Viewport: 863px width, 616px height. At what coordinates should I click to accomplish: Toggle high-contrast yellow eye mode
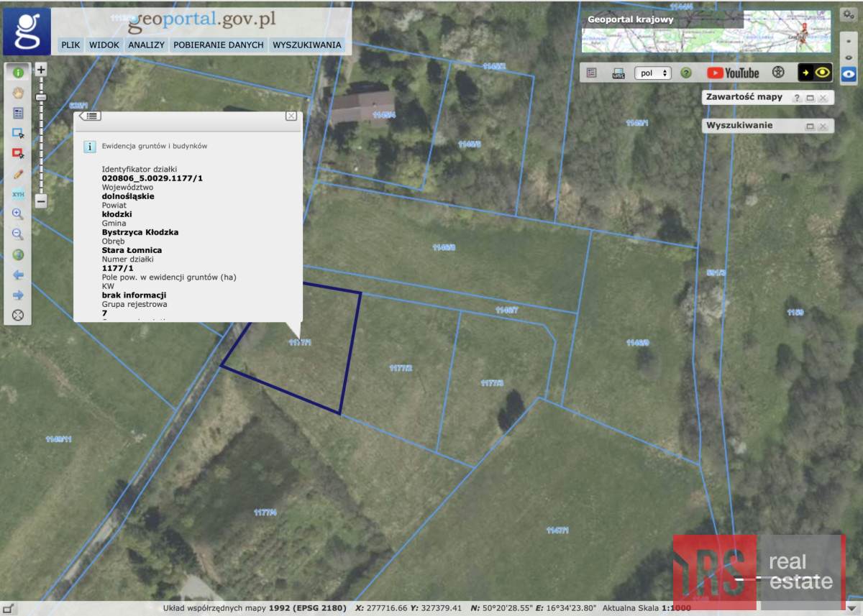[815, 73]
